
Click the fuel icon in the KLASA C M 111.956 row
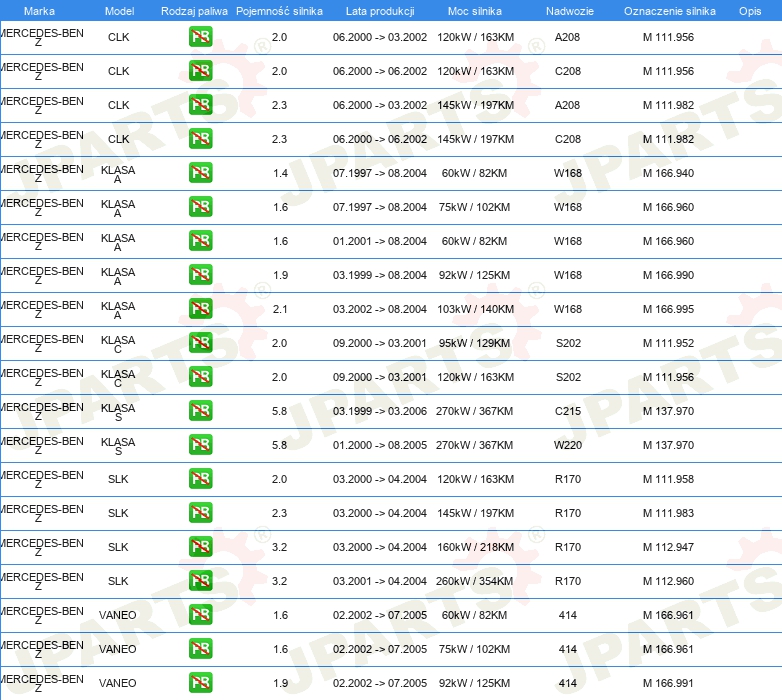(x=200, y=376)
